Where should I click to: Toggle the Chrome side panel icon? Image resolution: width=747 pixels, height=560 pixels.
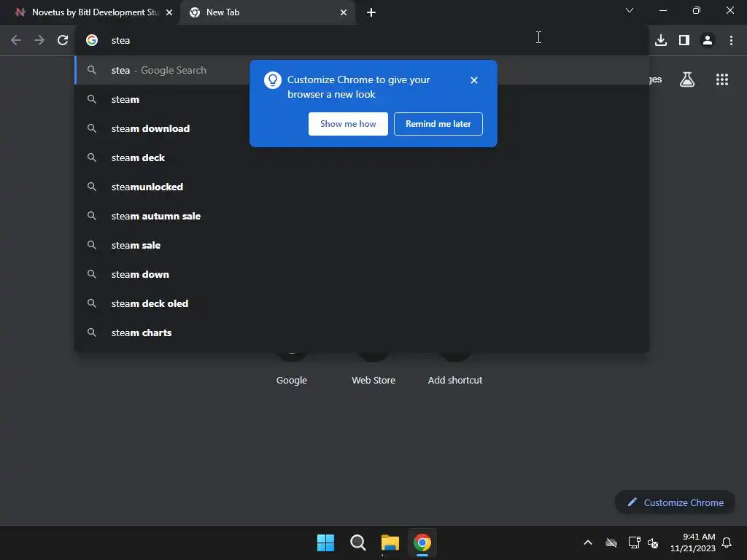point(684,41)
